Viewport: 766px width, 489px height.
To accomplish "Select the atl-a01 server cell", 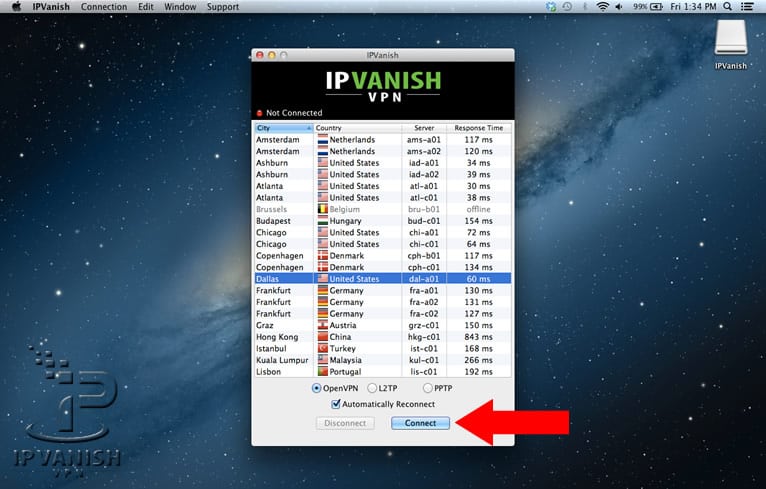I will (424, 186).
